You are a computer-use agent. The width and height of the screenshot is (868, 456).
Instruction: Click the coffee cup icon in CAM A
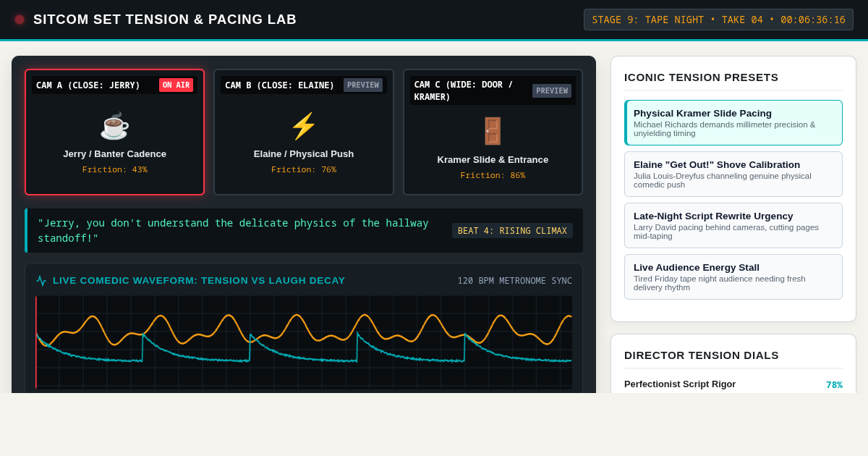[x=114, y=126]
